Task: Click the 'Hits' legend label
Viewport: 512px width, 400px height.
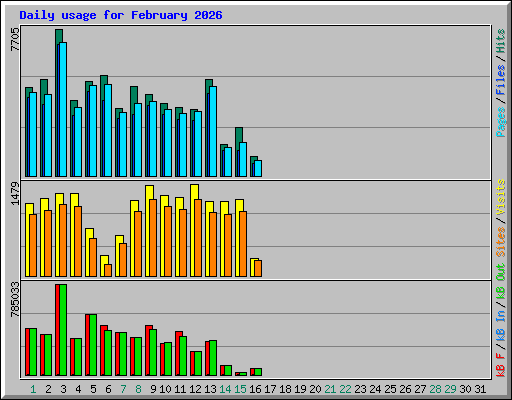Action: tap(501, 41)
